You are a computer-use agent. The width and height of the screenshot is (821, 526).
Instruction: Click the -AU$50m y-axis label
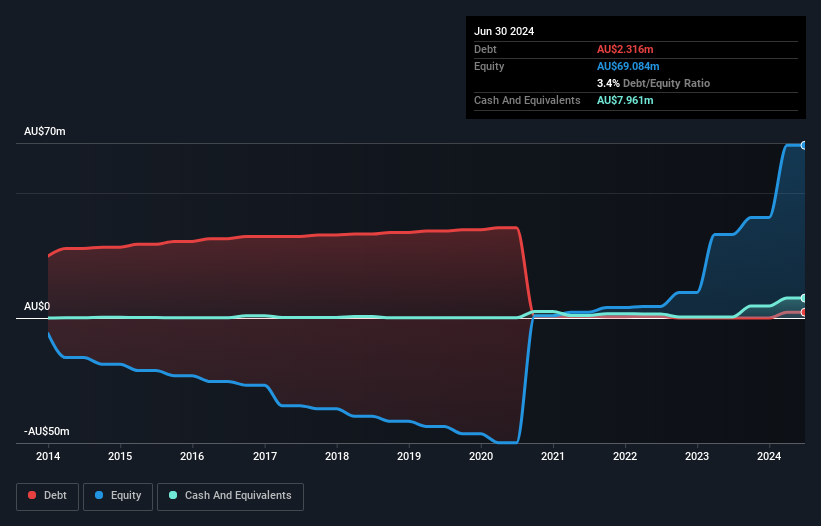tap(47, 431)
